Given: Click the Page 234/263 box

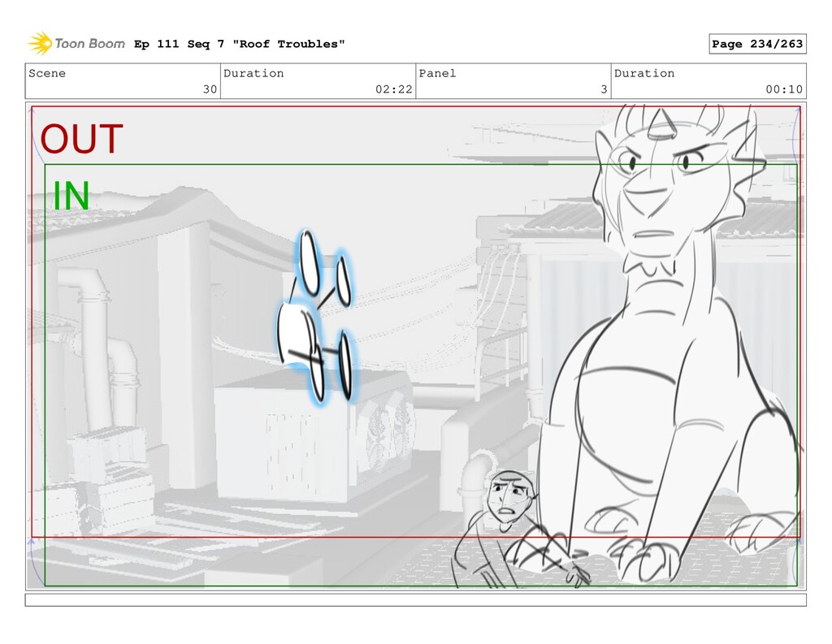Looking at the screenshot, I should (757, 44).
